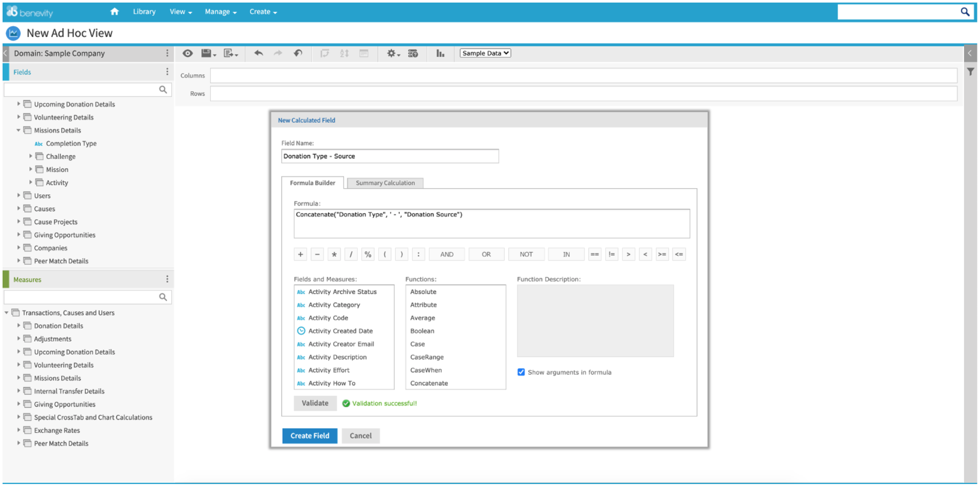Image resolution: width=980 pixels, height=487 pixels.
Task: Click the Home icon in top bar
Action: 114,12
